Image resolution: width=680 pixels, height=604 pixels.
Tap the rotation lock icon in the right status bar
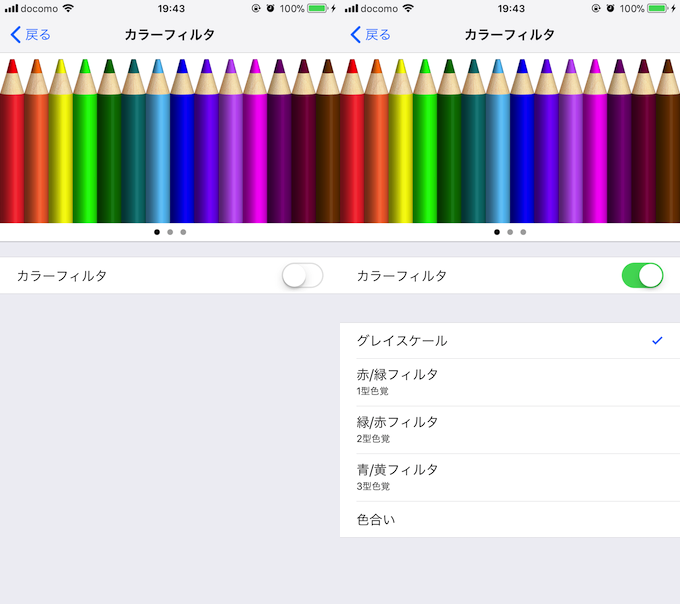click(x=595, y=8)
